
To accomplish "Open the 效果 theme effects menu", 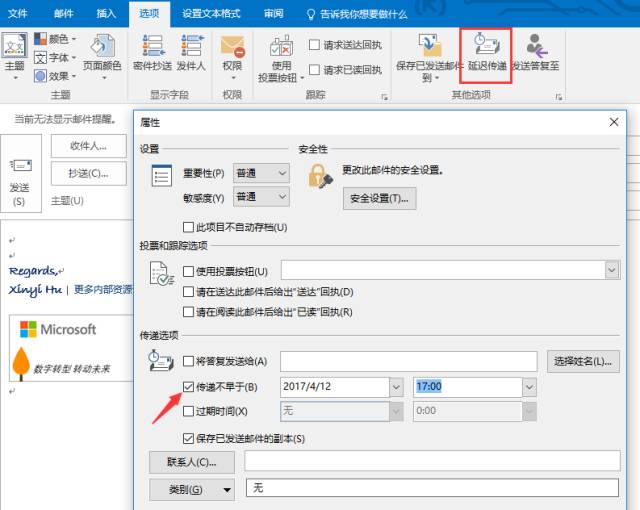I will 55,76.
